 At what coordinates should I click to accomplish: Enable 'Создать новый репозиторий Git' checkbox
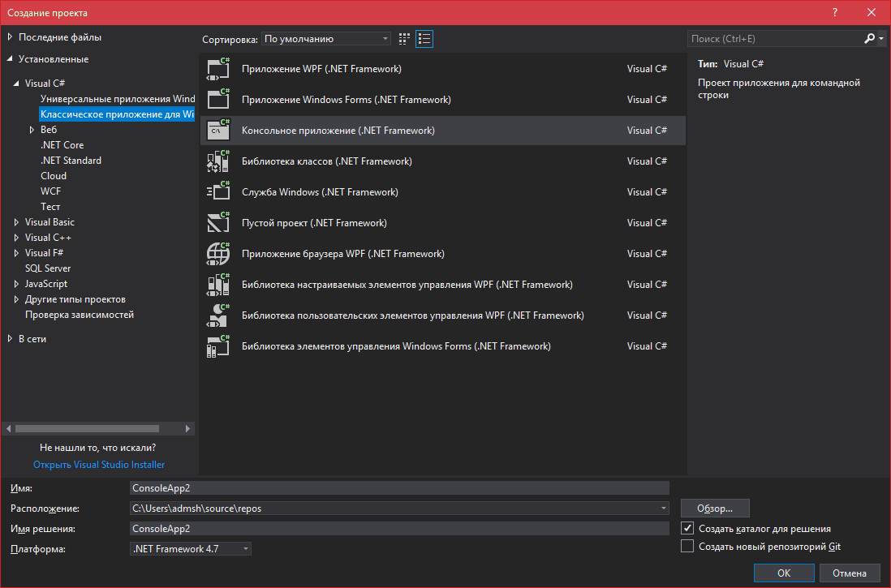tap(687, 547)
